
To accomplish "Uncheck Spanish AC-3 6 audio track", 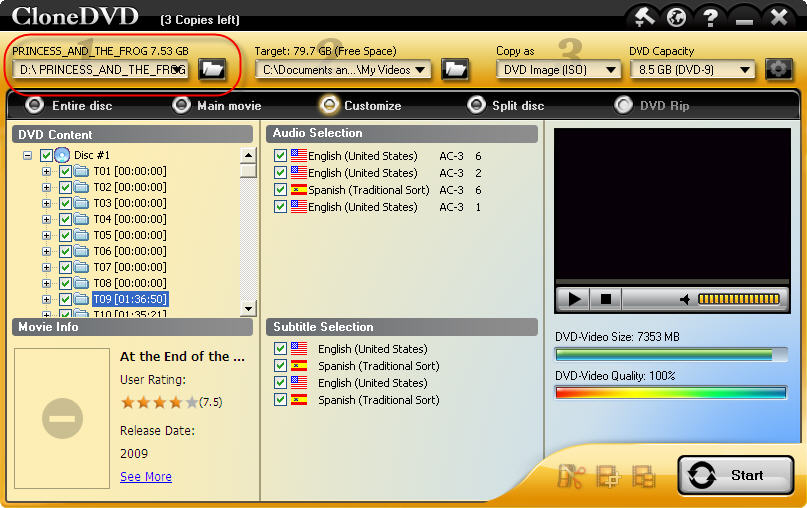I will pos(280,190).
